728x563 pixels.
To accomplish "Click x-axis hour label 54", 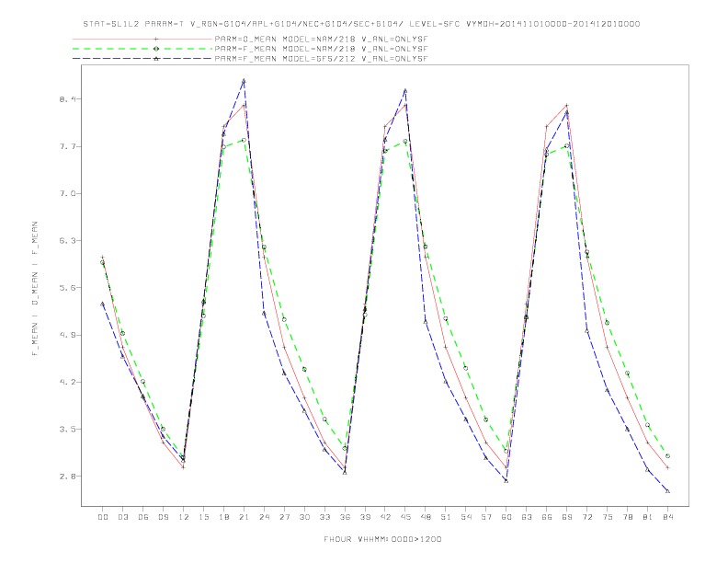I will 466,517.
